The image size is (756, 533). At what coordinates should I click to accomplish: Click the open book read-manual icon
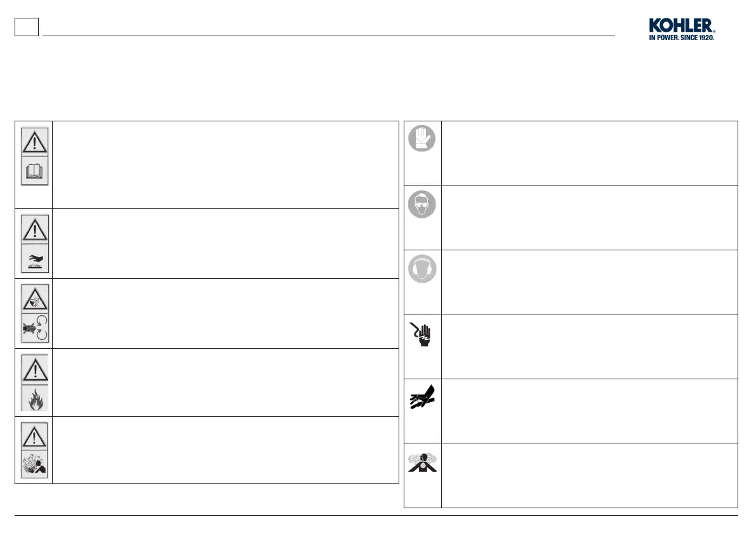coord(34,171)
